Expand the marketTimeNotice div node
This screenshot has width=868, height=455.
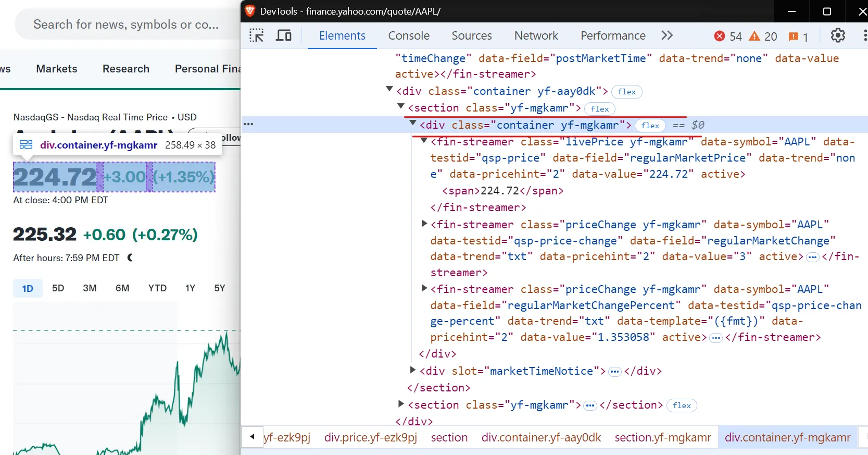click(412, 370)
